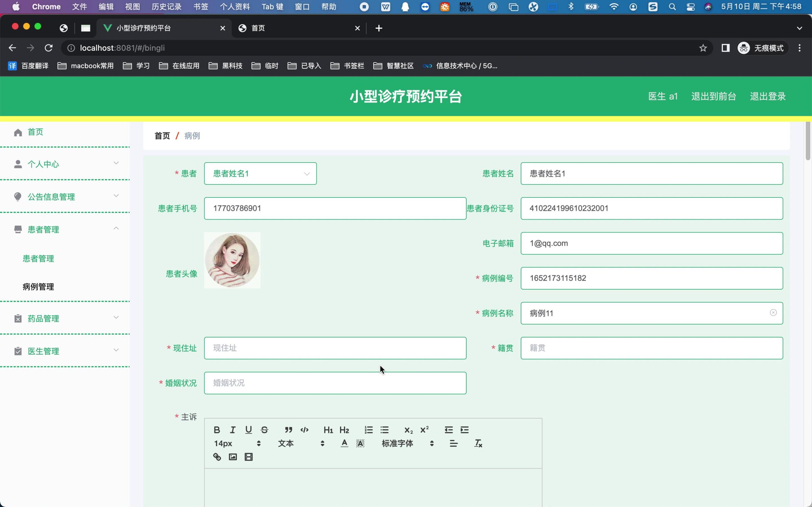Open the 患者 name dropdown

click(x=260, y=174)
